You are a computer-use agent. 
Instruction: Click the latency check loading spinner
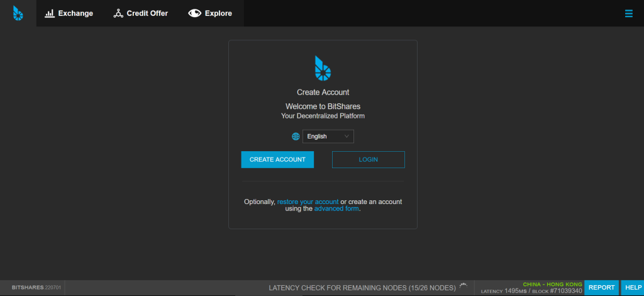point(464,287)
